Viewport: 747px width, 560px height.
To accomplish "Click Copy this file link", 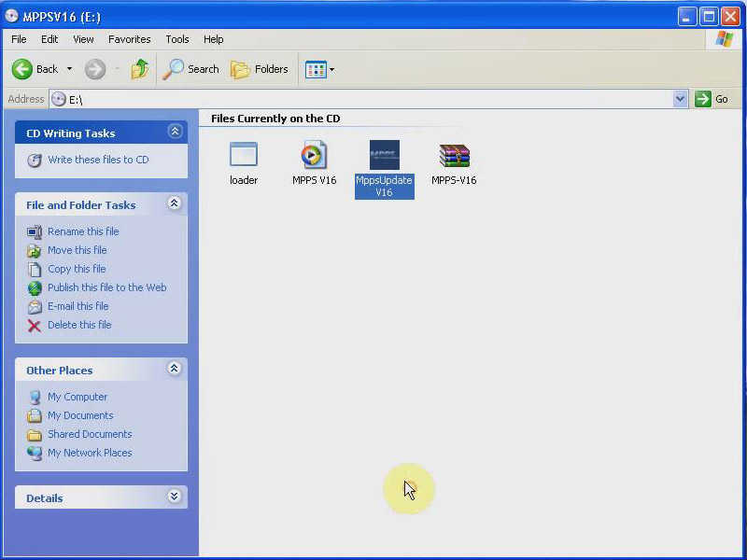I will [77, 269].
